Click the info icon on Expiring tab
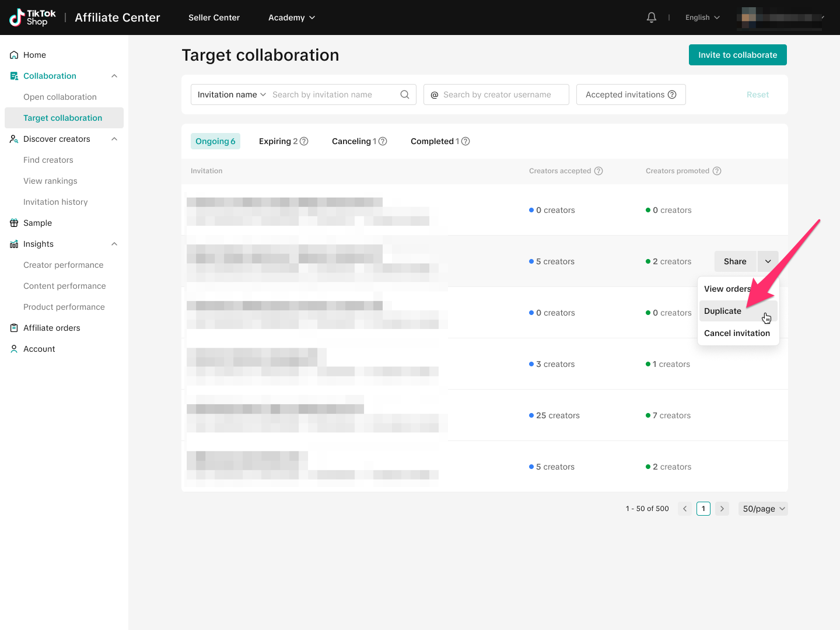This screenshot has height=630, width=840. point(304,141)
